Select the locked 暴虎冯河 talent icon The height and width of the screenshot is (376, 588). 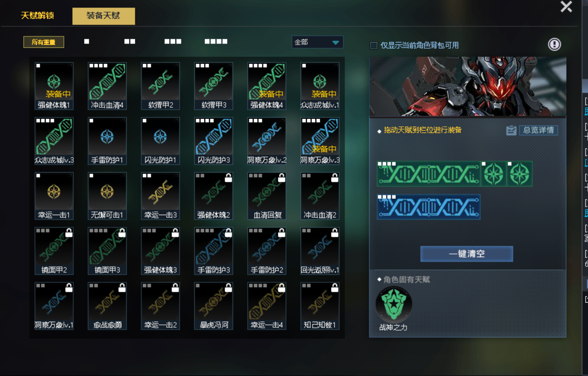[214, 306]
